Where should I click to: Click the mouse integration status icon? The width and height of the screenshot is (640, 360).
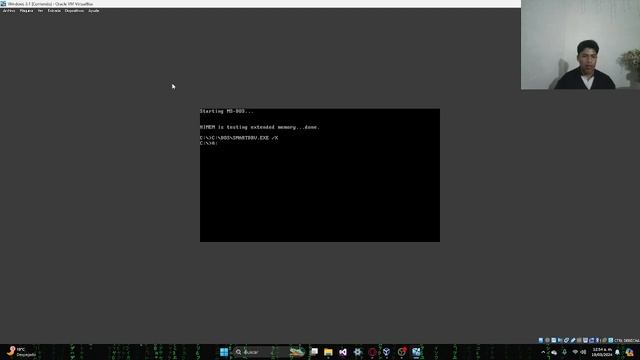604,340
